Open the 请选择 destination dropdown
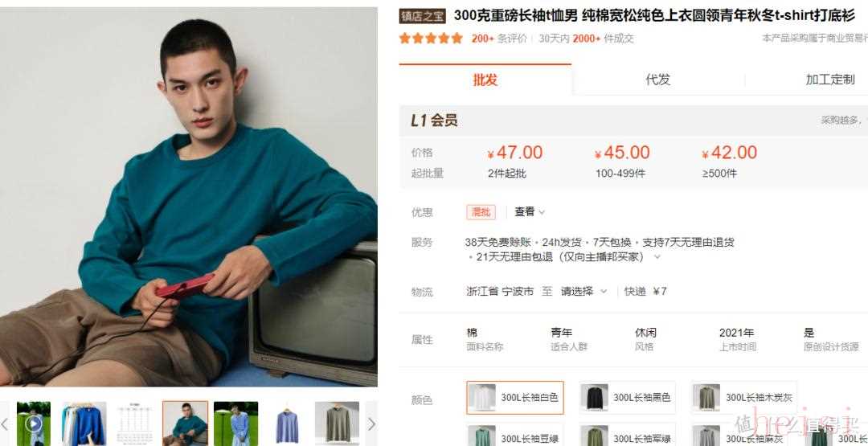Viewport: 868px width, 446px height. (583, 291)
